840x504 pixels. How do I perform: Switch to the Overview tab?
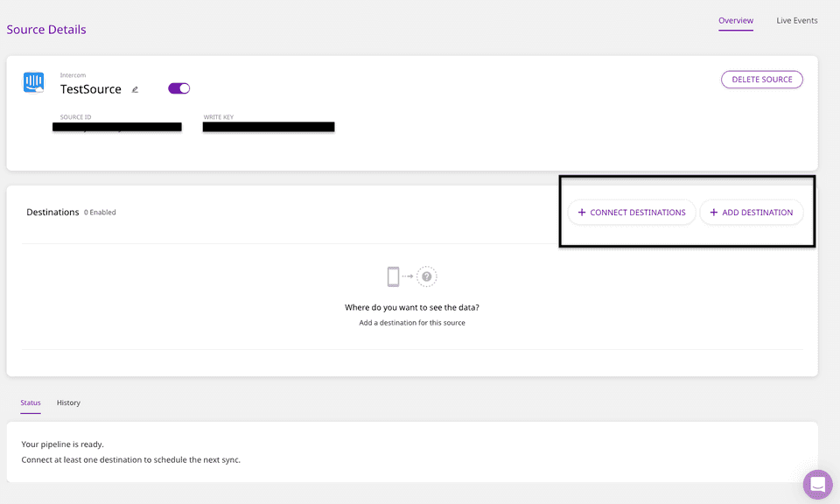coord(736,20)
